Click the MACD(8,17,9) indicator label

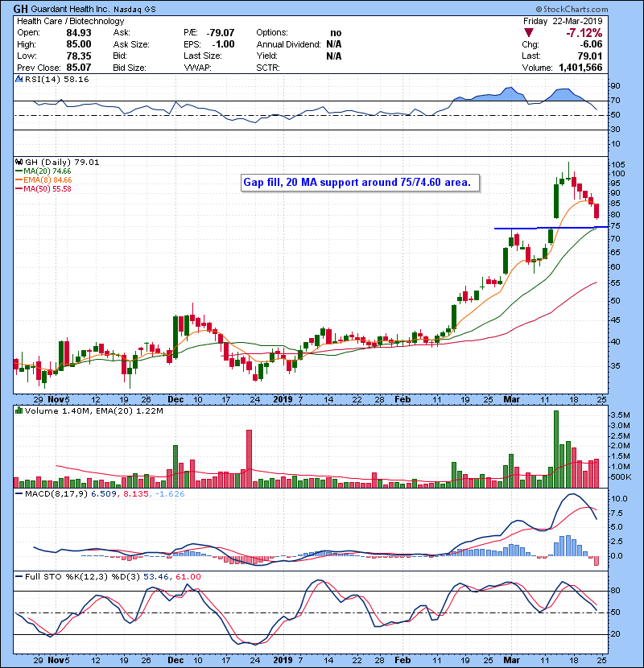[56, 494]
